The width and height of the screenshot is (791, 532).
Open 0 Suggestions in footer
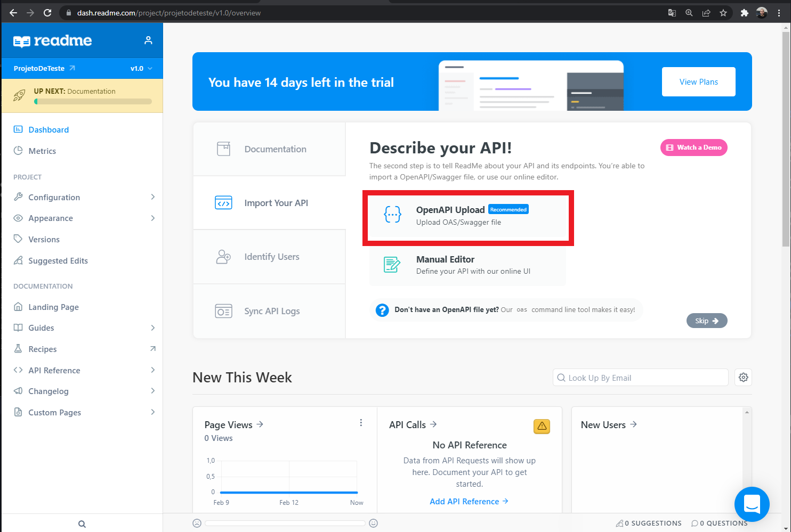[x=649, y=523]
